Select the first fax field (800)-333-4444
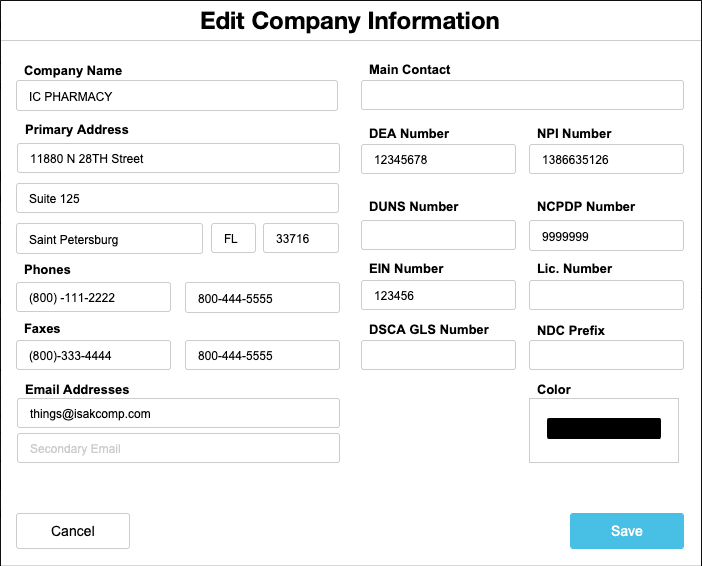Viewport: 702px width, 566px height. coord(94,355)
